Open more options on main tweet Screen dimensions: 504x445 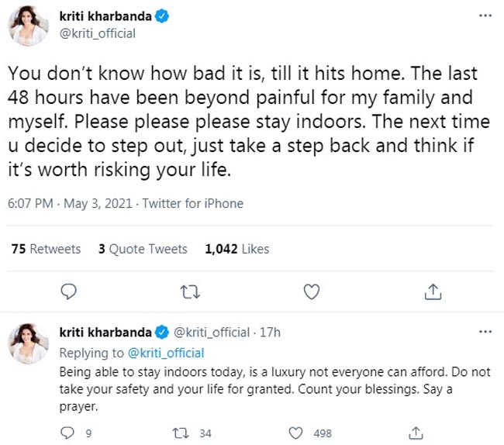[485, 16]
